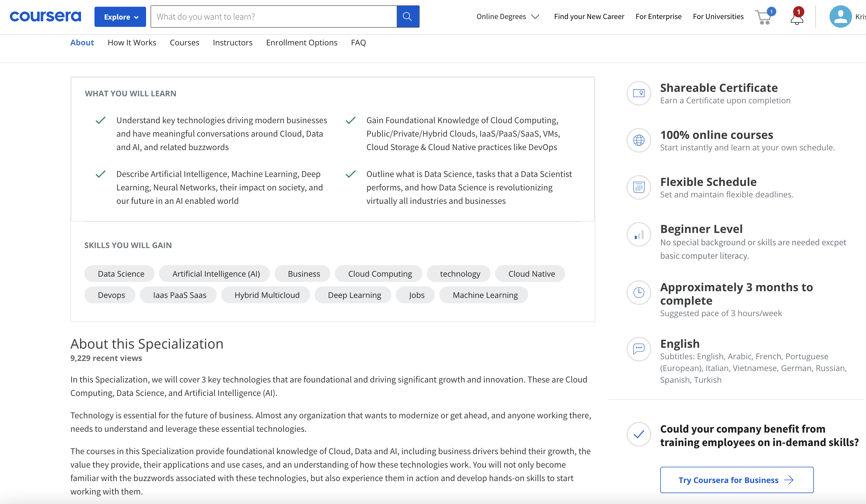866x504 pixels.
Task: Click the Coursera logo
Action: click(x=45, y=17)
